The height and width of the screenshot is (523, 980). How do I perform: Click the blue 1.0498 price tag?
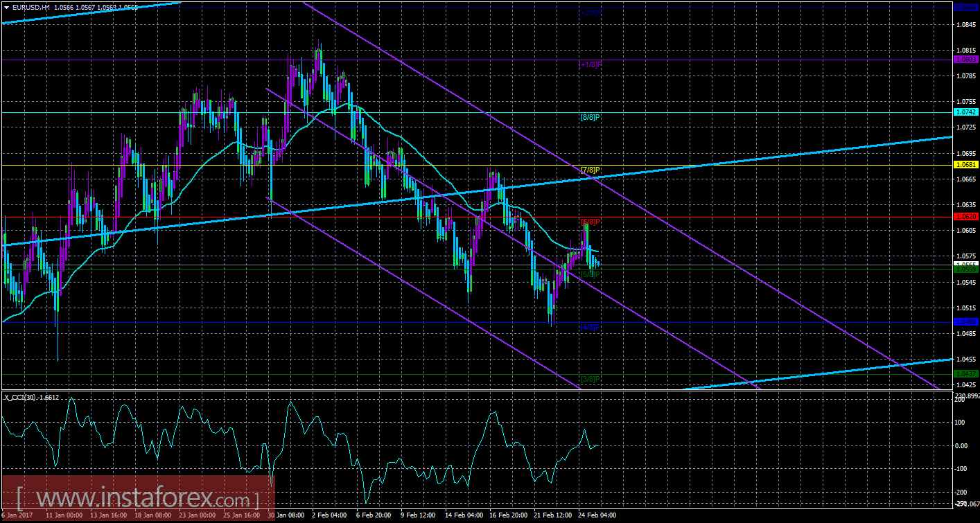[x=966, y=321]
